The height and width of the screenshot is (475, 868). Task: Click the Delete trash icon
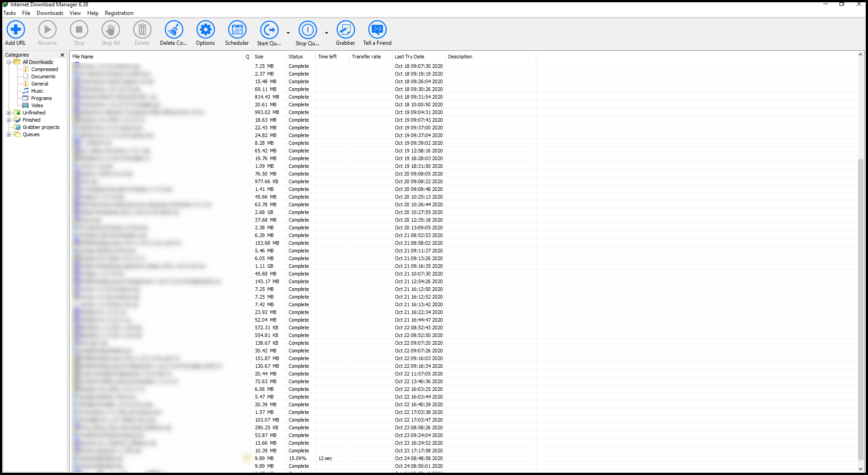pyautogui.click(x=142, y=30)
